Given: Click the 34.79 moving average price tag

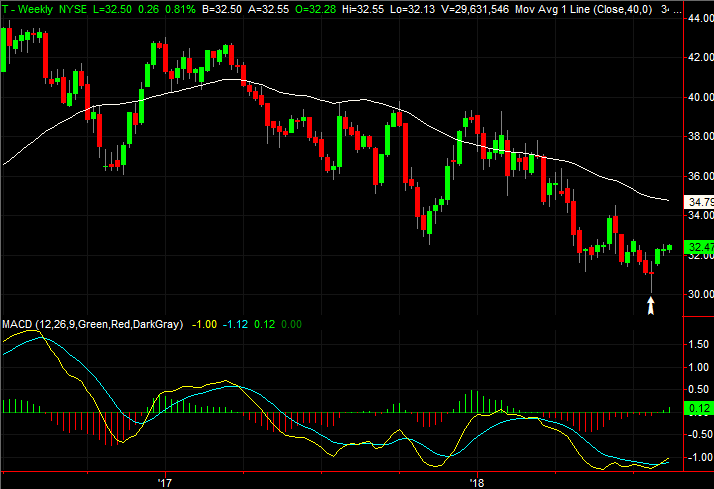Looking at the screenshot, I should pos(696,202).
